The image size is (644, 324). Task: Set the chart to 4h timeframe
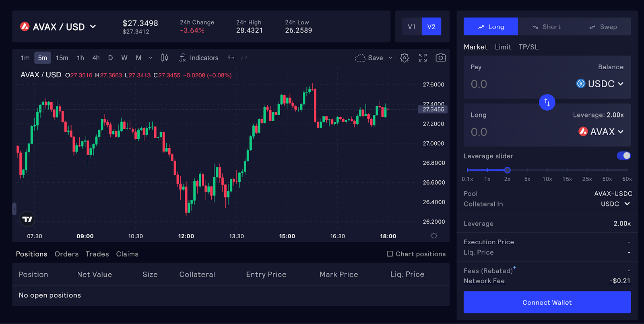pos(96,58)
